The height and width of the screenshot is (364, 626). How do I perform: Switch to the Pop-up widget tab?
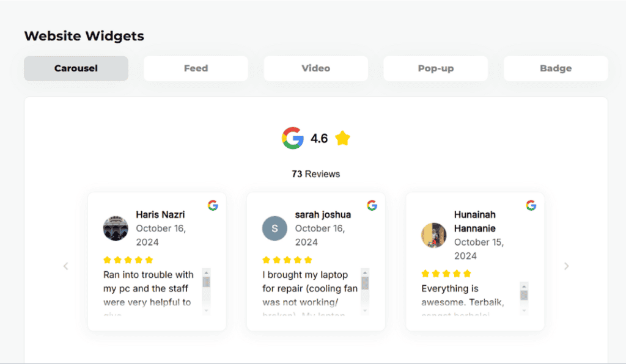[x=435, y=68]
